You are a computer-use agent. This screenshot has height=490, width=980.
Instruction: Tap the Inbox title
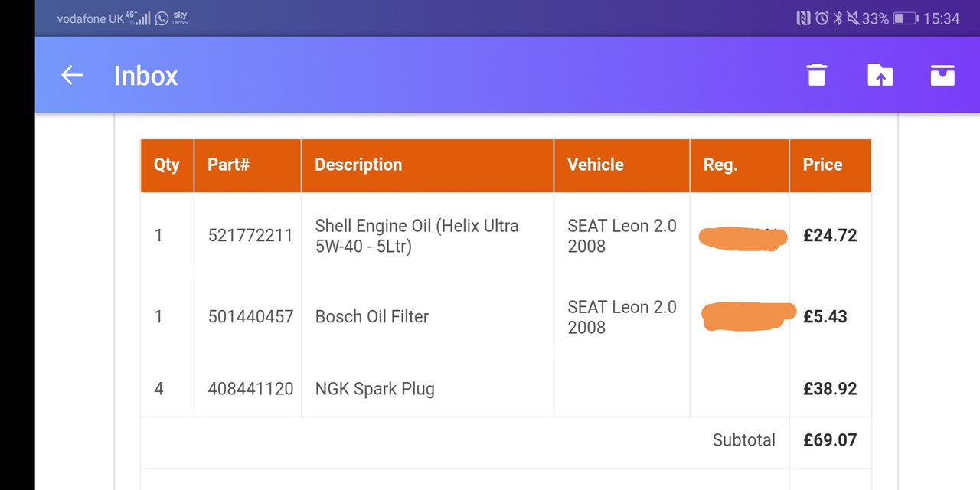pos(145,76)
